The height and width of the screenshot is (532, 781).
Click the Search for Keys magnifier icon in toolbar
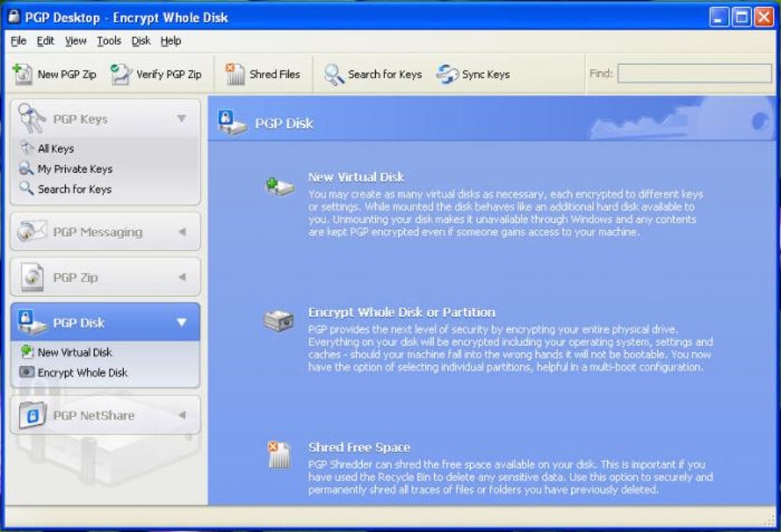(x=334, y=75)
